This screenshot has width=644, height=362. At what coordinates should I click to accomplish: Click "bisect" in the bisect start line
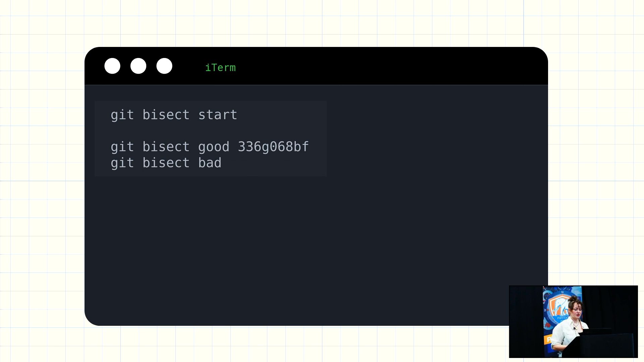166,115
